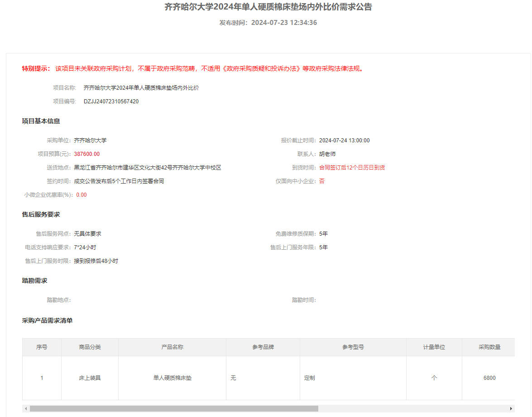The width and height of the screenshot is (532, 417).
Task: Click the red delivery time 合同签订后12个日历日到货
Action: [x=352, y=168]
